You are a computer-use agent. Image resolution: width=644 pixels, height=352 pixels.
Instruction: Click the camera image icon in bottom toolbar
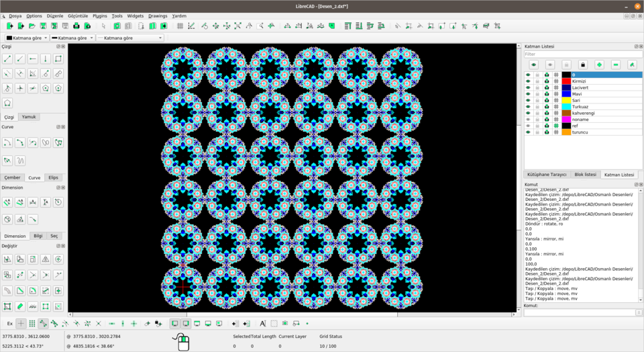pyautogui.click(x=285, y=324)
